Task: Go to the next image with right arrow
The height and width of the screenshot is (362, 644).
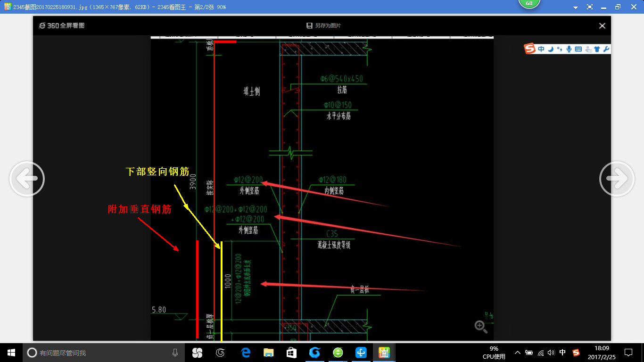Action: coord(617,179)
